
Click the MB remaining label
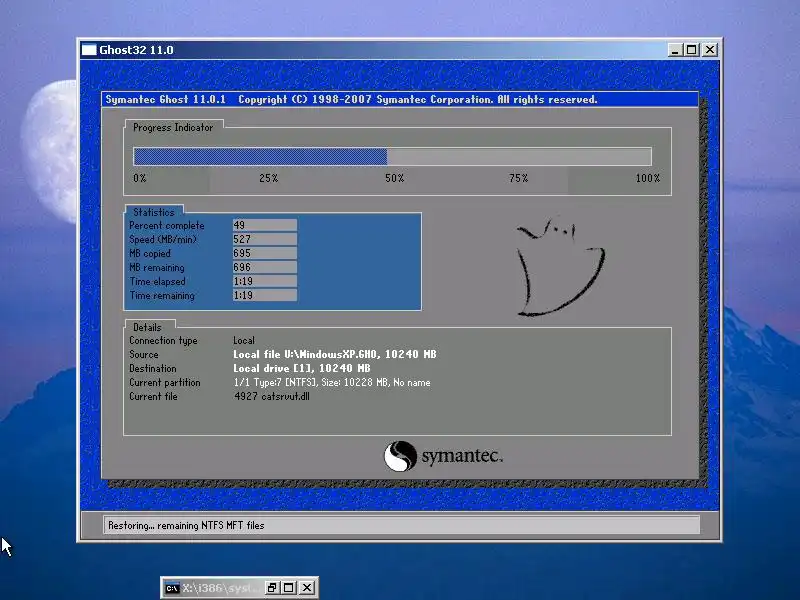tap(157, 267)
